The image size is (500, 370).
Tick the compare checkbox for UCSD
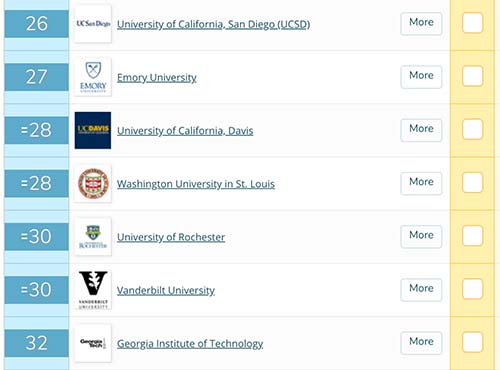472,23
